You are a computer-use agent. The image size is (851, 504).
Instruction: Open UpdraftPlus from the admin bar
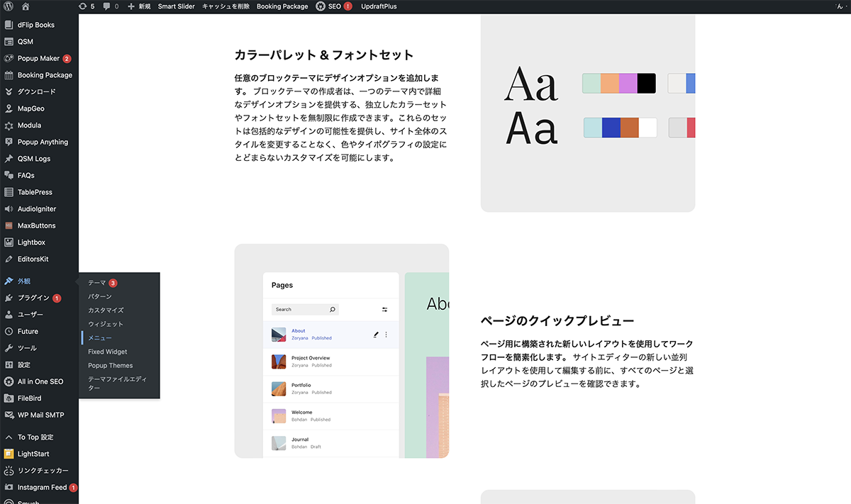click(379, 6)
